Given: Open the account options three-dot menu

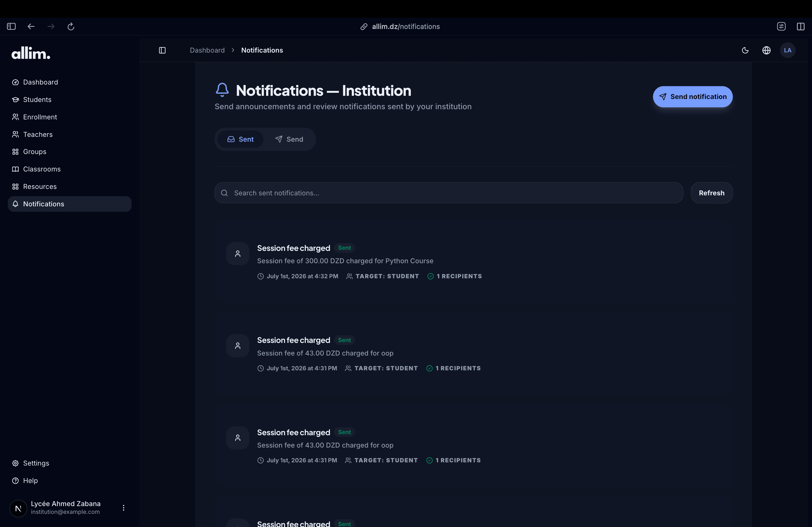Looking at the screenshot, I should pyautogui.click(x=123, y=508).
